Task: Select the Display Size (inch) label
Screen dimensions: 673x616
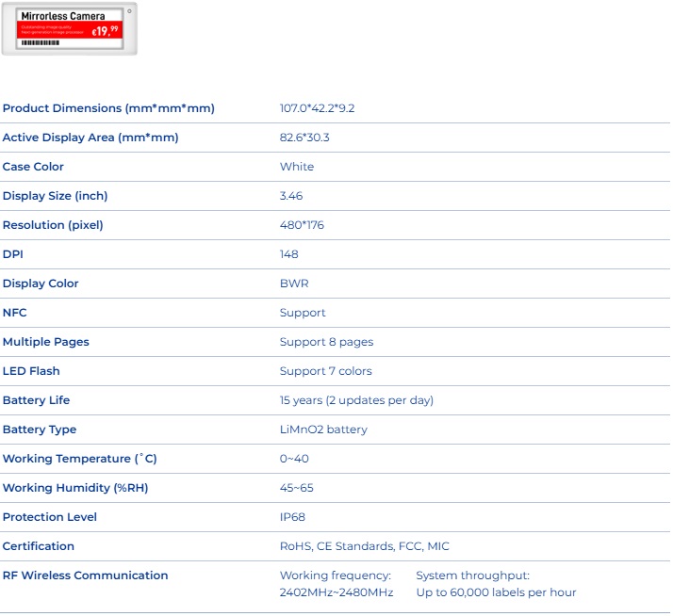Action: 56,196
